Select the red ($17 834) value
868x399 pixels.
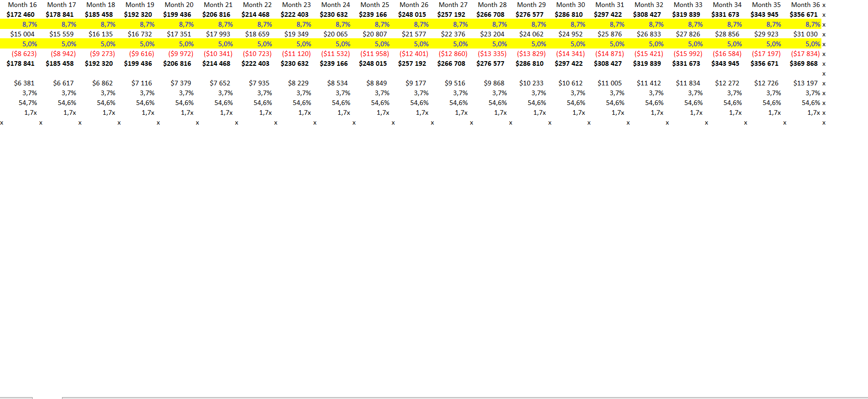(806, 54)
